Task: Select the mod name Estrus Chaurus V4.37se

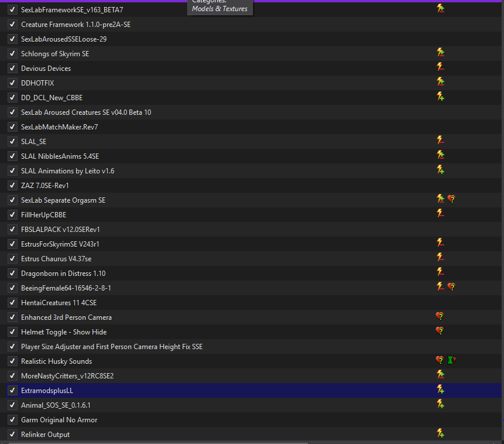Action: coord(56,259)
